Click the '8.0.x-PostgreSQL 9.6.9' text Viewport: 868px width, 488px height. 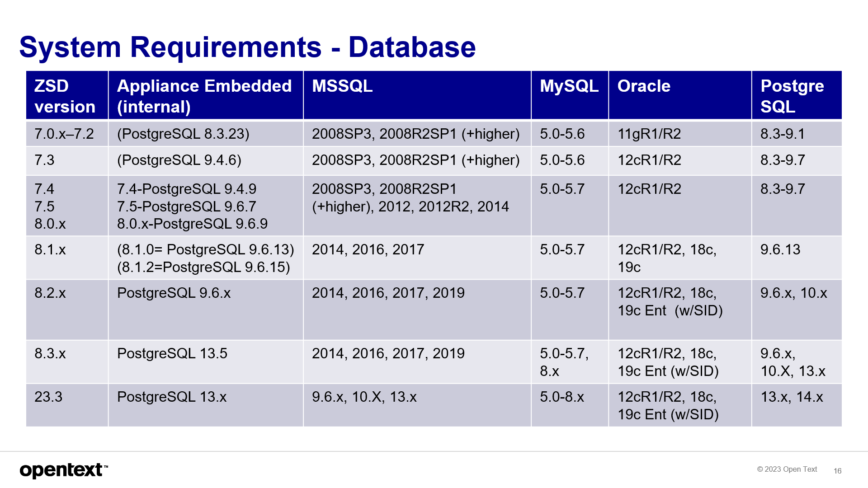tap(192, 224)
